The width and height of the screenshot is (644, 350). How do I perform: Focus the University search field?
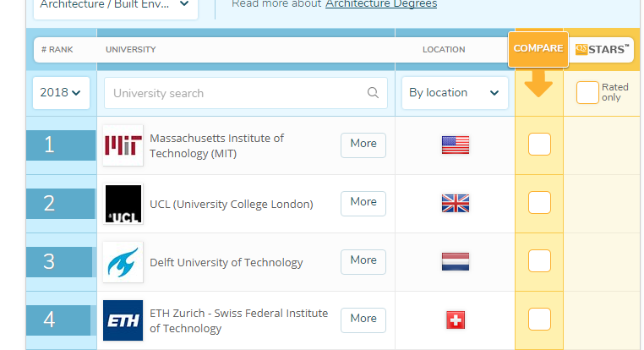[246, 93]
